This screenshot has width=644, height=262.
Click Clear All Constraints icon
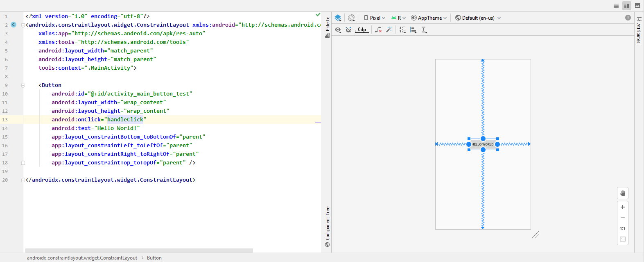pyautogui.click(x=378, y=30)
